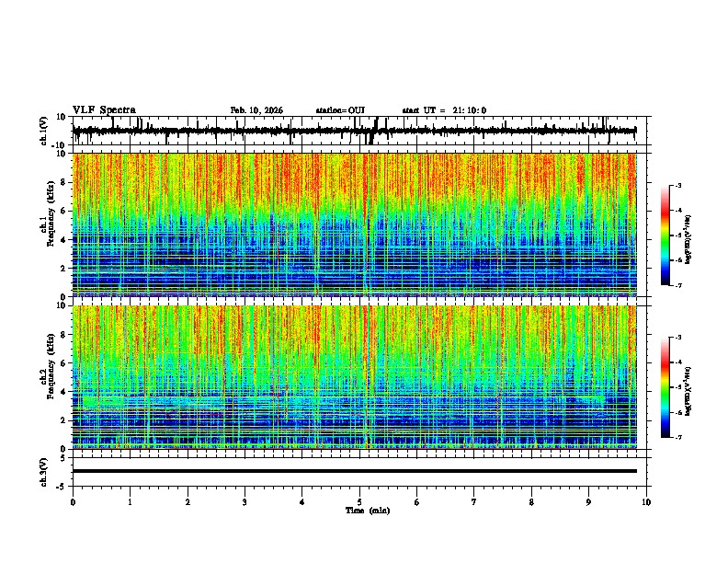The width and height of the screenshot is (728, 563).
Task: Click the "Time (min)" axis label
Action: (368, 511)
